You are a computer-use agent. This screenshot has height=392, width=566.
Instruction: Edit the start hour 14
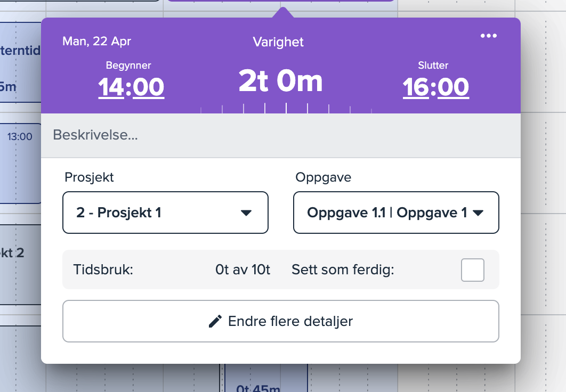pyautogui.click(x=111, y=87)
